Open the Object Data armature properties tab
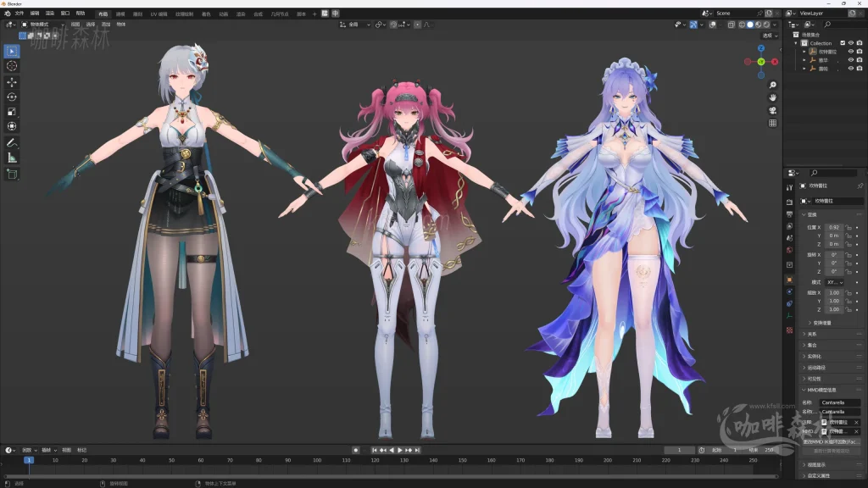The image size is (868, 488). (x=789, y=317)
